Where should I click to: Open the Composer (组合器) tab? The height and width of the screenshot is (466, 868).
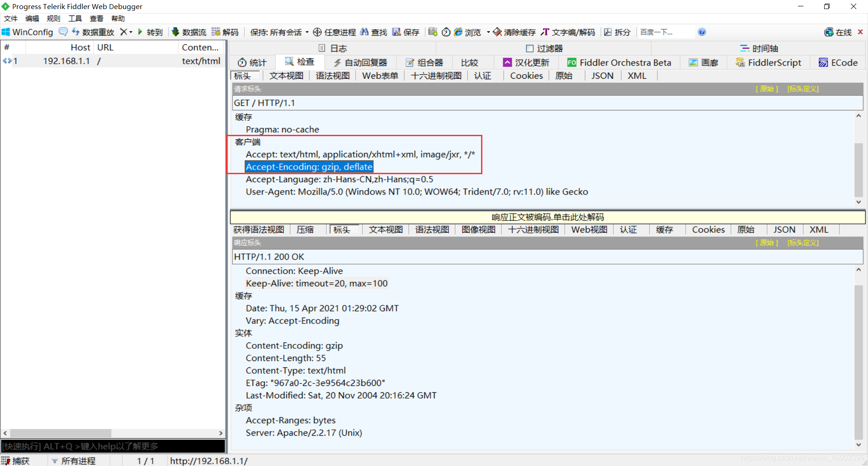(424, 62)
